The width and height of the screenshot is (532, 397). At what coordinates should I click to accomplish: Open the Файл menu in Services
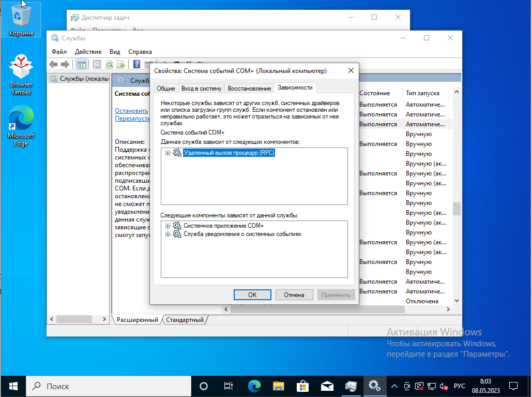[59, 52]
